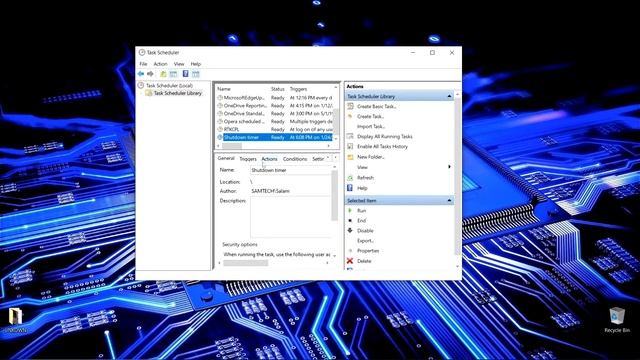The height and width of the screenshot is (360, 640).
Task: Click the Create Task icon
Action: [x=350, y=116]
